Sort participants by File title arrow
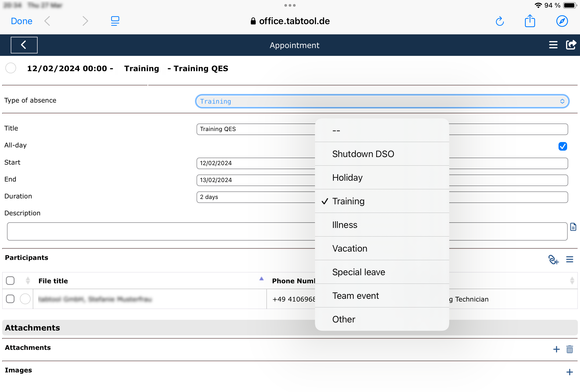580x392 pixels. tap(261, 279)
